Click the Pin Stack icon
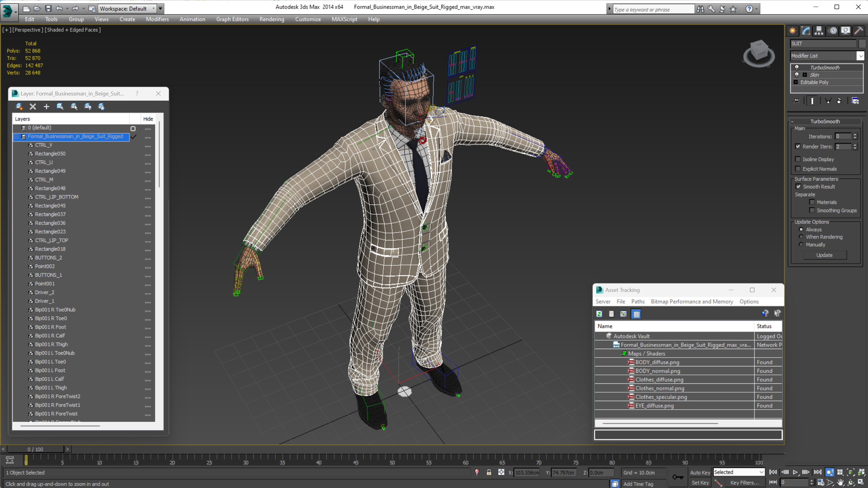This screenshot has width=868, height=488. click(x=796, y=101)
